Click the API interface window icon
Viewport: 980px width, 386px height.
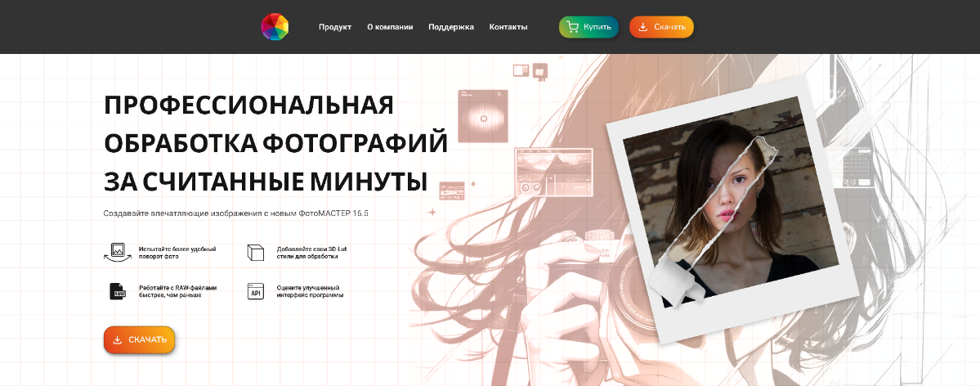(x=256, y=291)
